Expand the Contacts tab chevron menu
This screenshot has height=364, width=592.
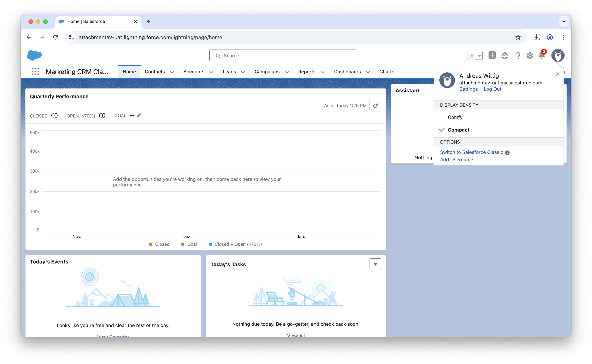pos(172,72)
